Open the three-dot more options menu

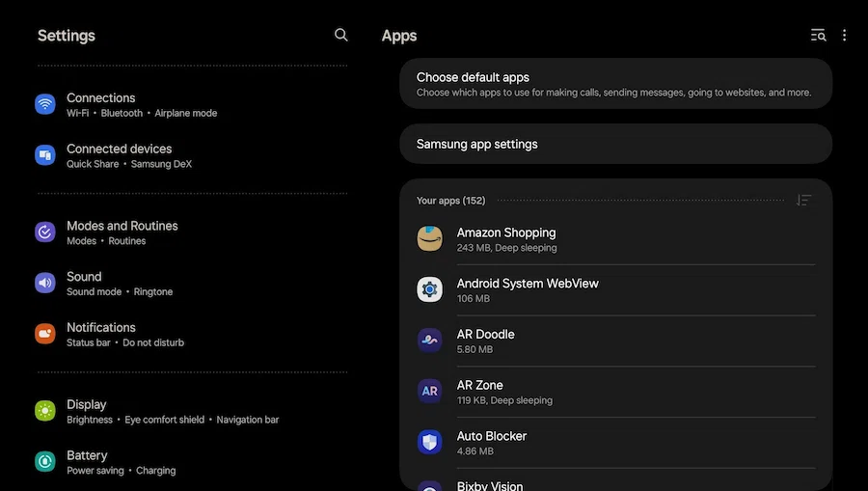coord(844,36)
